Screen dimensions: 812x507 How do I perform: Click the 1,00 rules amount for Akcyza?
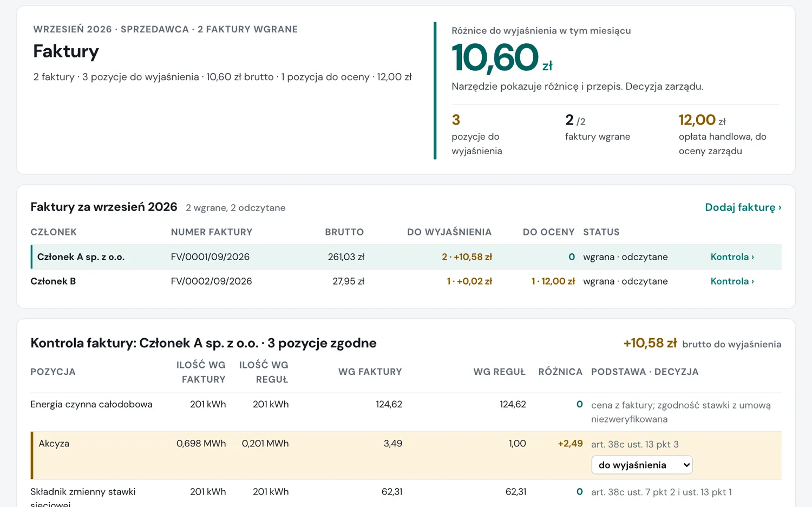click(x=517, y=443)
